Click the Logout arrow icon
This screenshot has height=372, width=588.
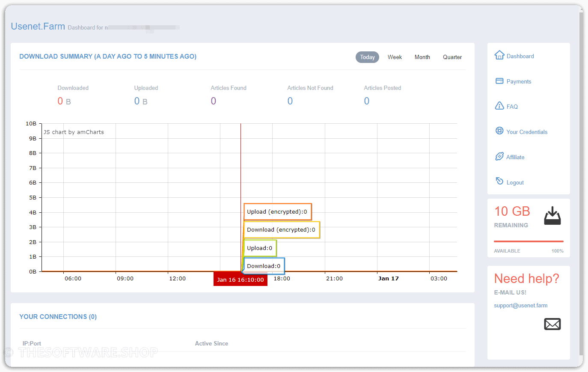pos(499,181)
